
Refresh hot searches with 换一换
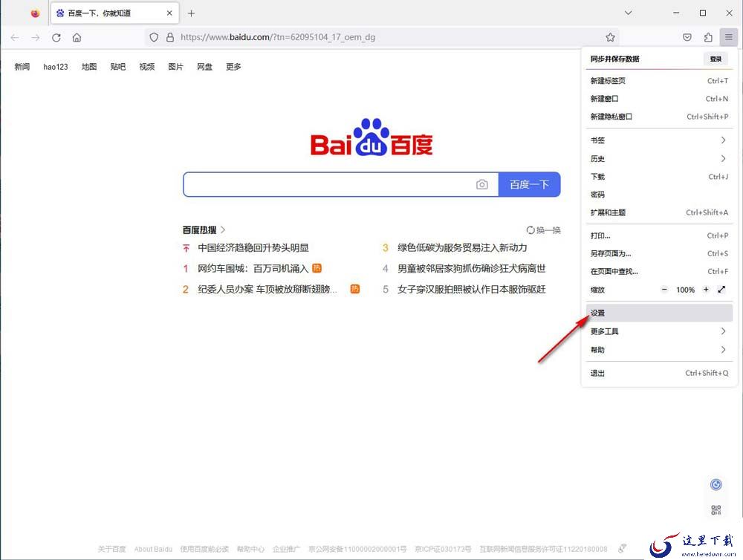544,230
